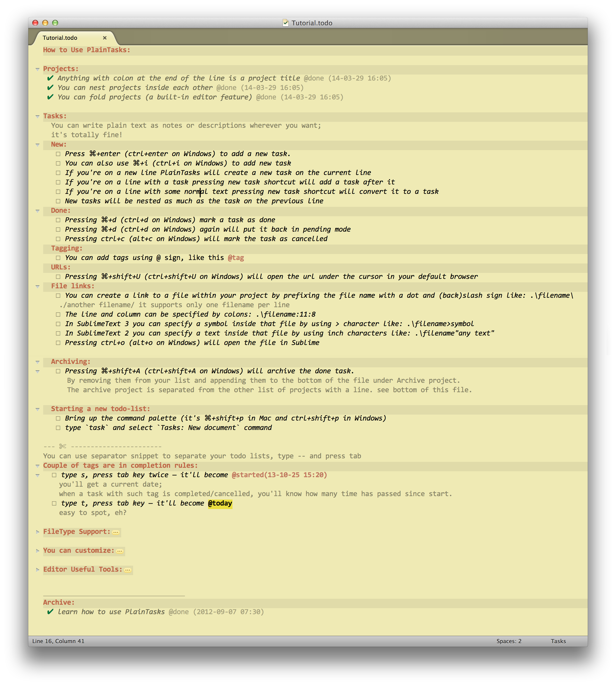Click the red close window button

[x=35, y=23]
